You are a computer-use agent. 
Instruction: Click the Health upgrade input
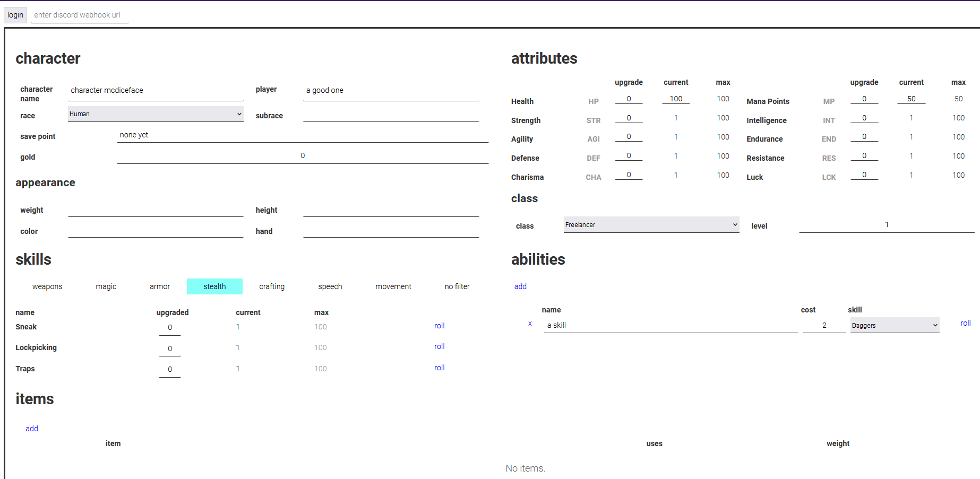click(629, 99)
